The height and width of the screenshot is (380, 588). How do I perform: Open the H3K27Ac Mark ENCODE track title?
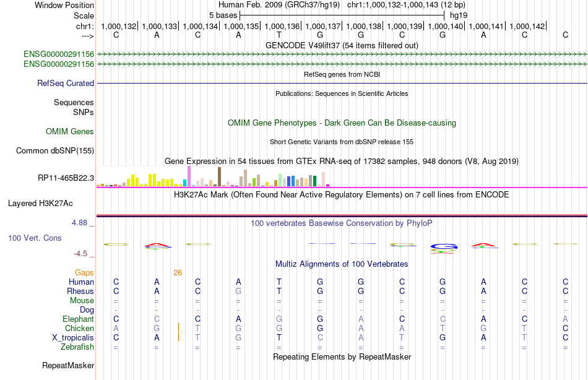click(x=342, y=195)
